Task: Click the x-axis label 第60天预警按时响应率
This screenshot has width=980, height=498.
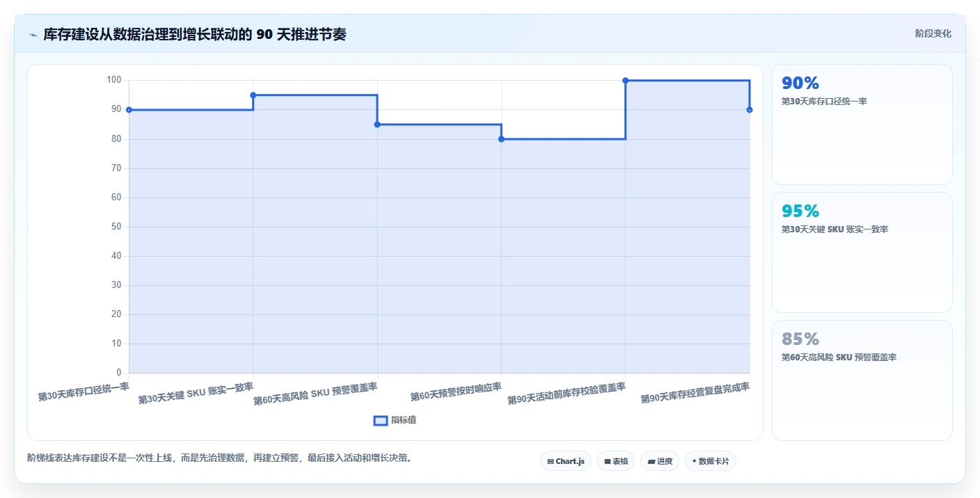Action: (x=456, y=392)
